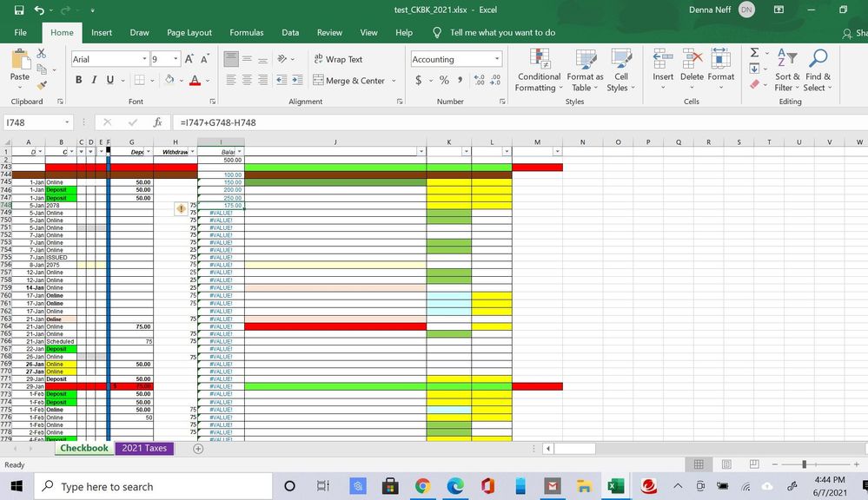Image resolution: width=868 pixels, height=500 pixels.
Task: Open Sort & Filter options
Action: (x=786, y=71)
